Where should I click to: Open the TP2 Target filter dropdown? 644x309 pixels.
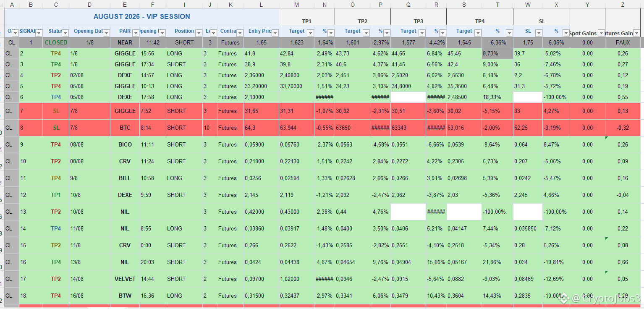[367, 33]
